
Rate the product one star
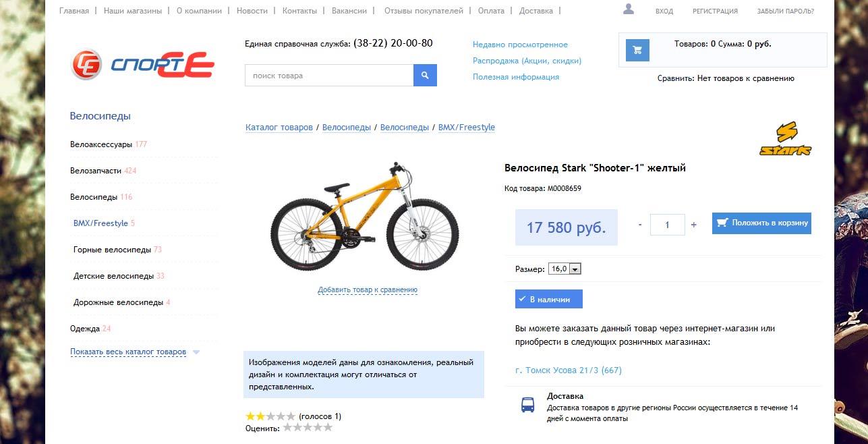click(288, 427)
